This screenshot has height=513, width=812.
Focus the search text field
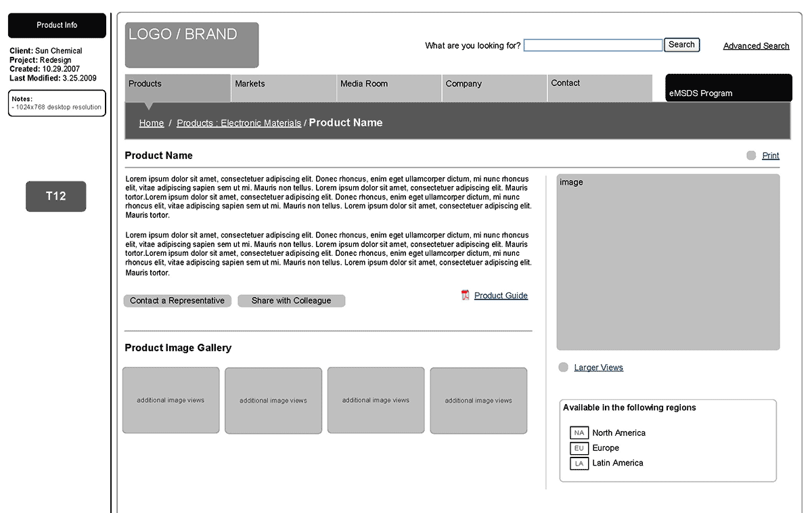coord(593,45)
